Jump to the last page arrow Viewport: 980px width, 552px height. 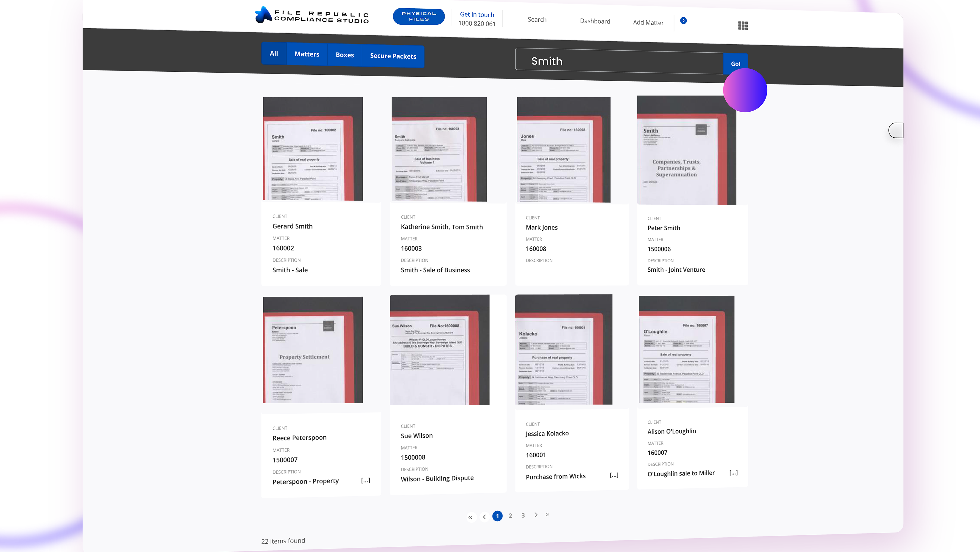547,515
